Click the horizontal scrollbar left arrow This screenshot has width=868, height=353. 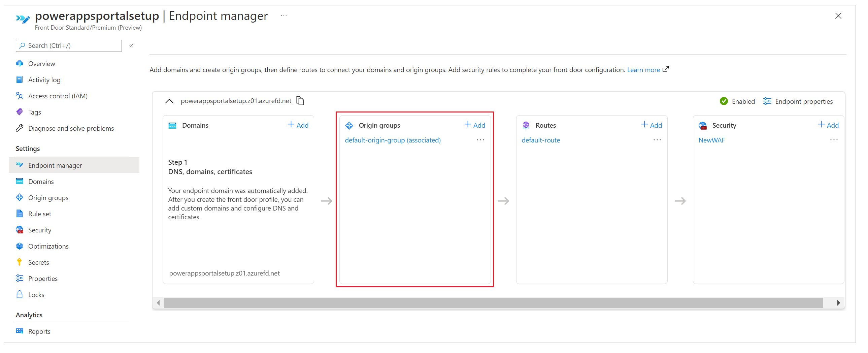158,303
